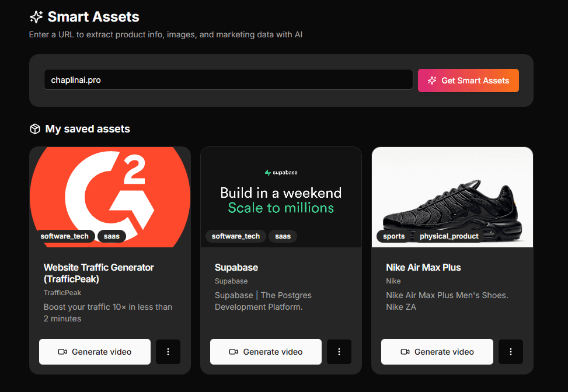Image resolution: width=568 pixels, height=392 pixels.
Task: Select the software_tech tag on the TrafficPeak card
Action: 65,236
